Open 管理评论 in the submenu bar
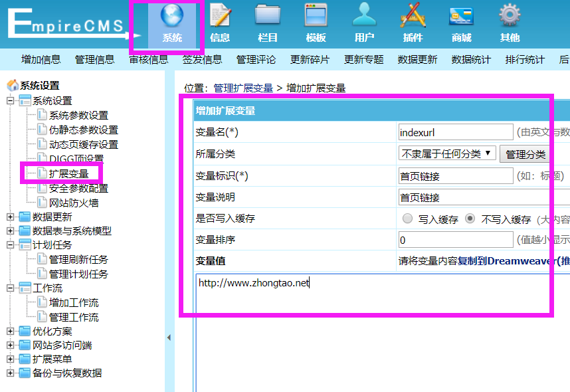The width and height of the screenshot is (570, 392). click(256, 59)
